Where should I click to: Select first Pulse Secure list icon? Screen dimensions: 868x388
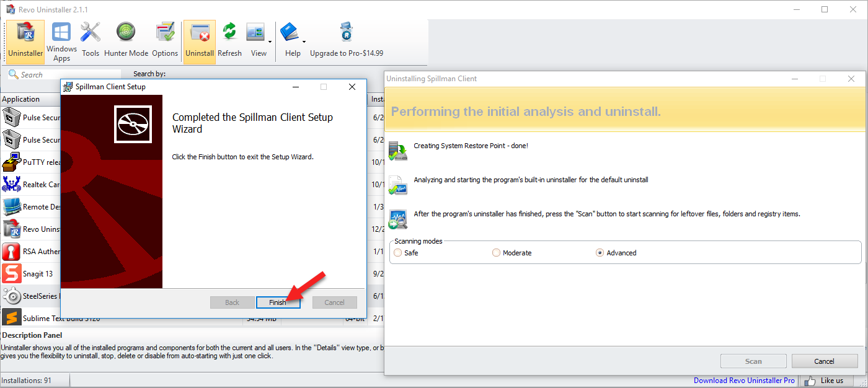11,117
